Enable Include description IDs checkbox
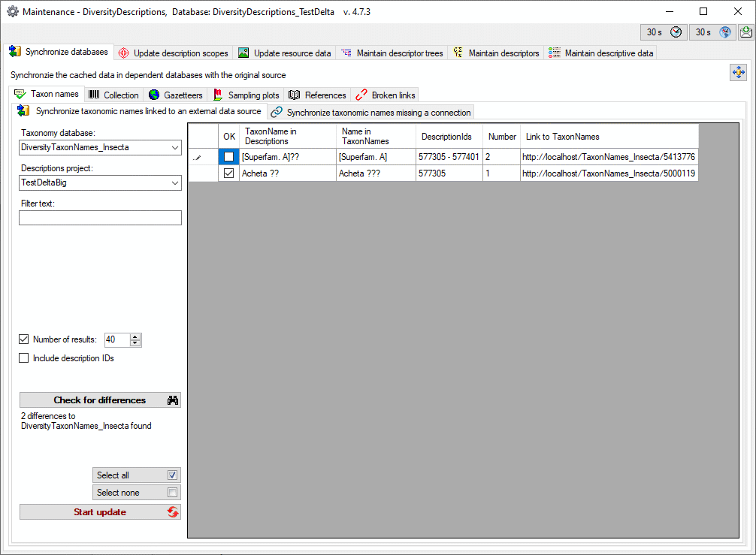Viewport: 756px width, 555px height. click(x=24, y=358)
